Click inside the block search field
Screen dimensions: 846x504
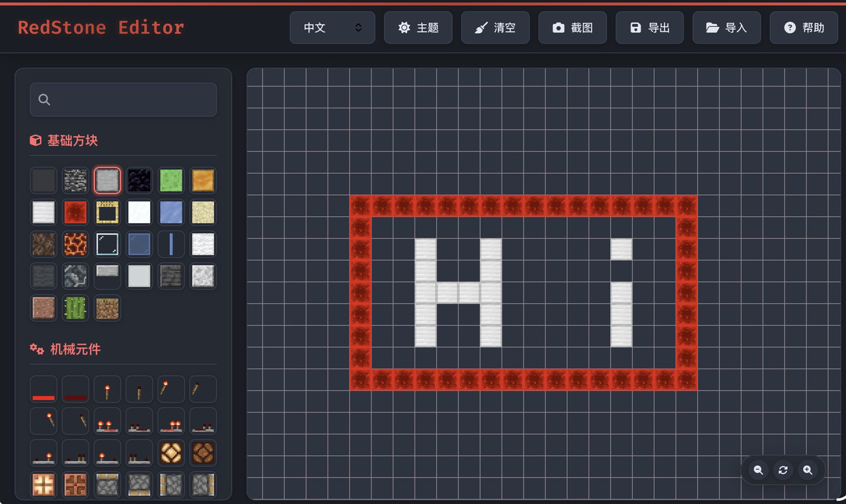coord(123,99)
